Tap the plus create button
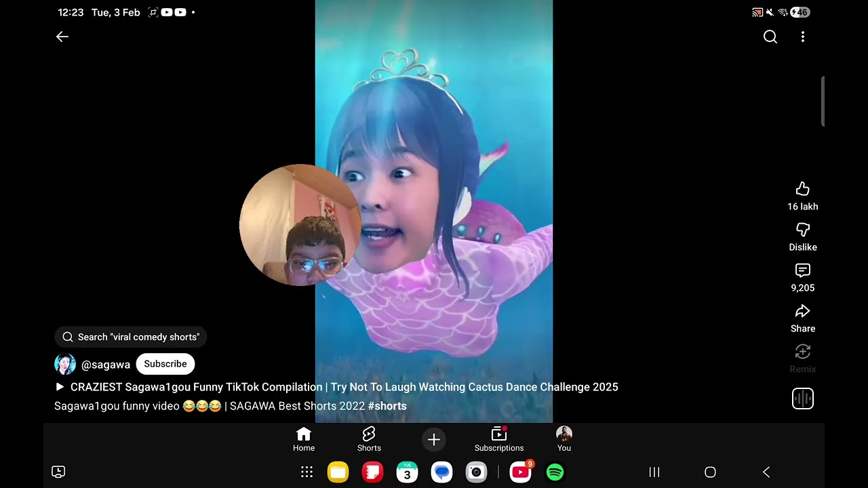Viewport: 868px width, 488px height. [x=434, y=439]
